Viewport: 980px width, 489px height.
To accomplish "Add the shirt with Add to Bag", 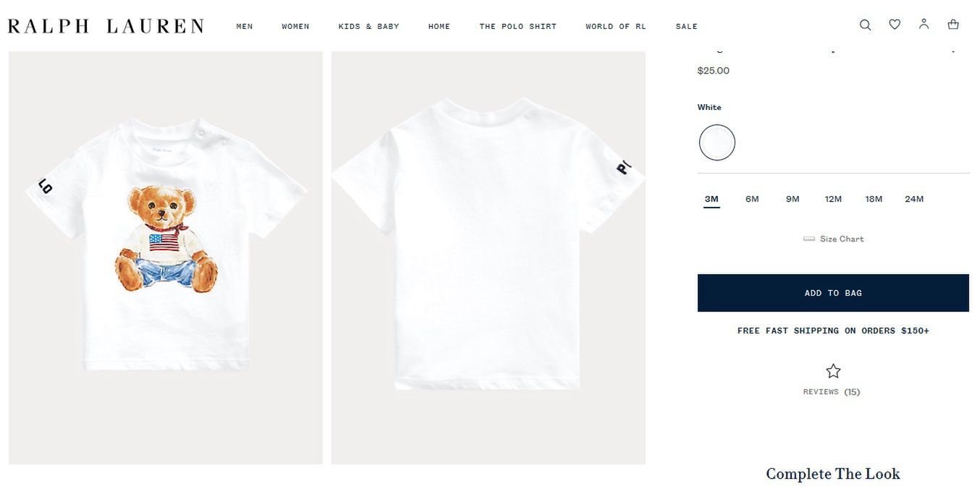I will point(833,293).
